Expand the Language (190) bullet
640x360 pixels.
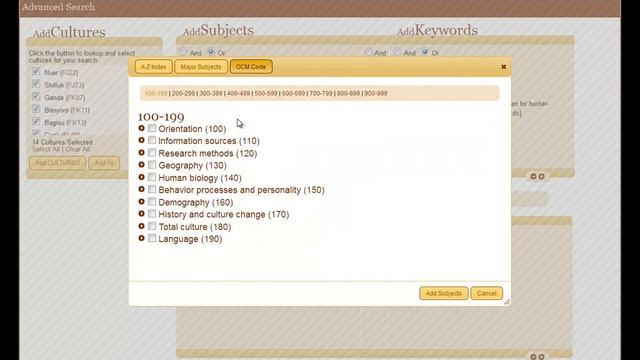pyautogui.click(x=142, y=238)
